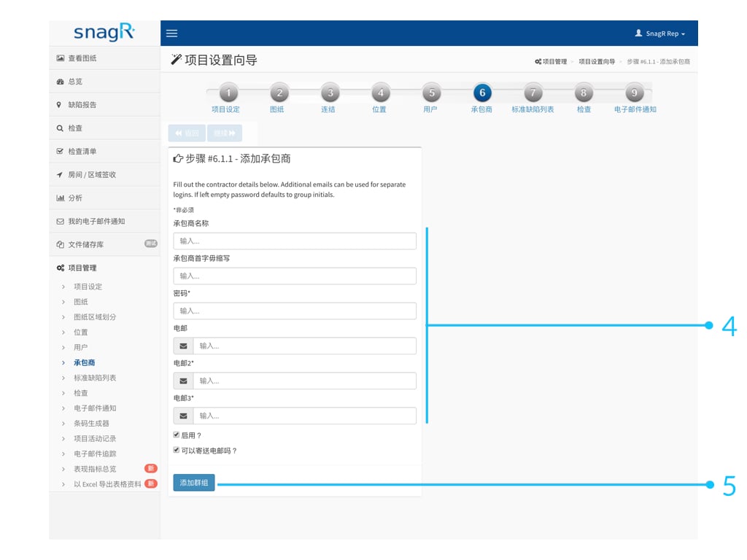Click the 检查清单 checkmark icon
Viewport: 747px width, 560px height.
click(x=60, y=152)
